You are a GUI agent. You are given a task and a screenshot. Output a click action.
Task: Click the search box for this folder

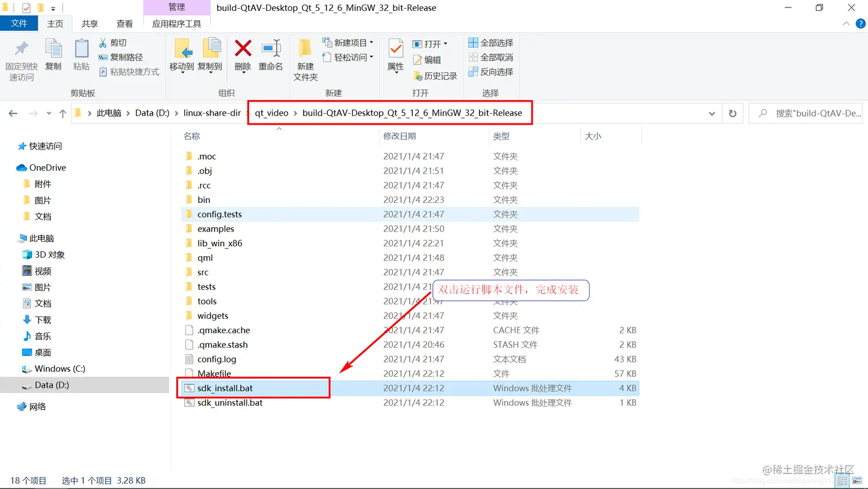pyautogui.click(x=806, y=113)
